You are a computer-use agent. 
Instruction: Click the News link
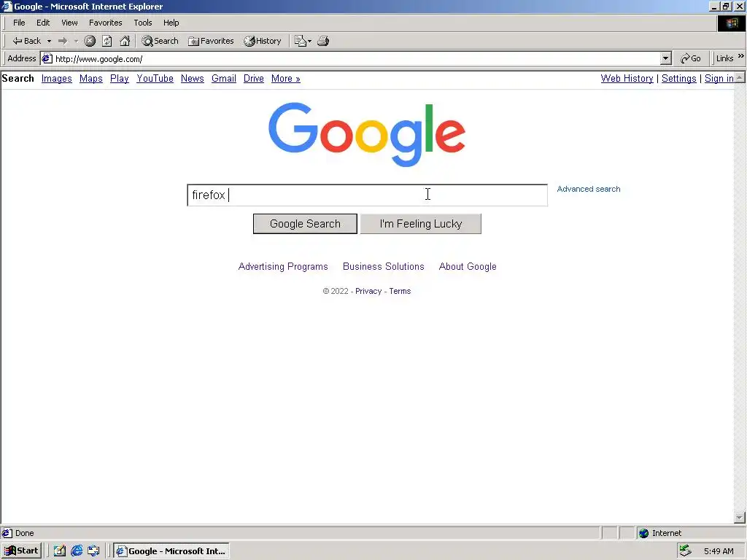[x=193, y=79]
